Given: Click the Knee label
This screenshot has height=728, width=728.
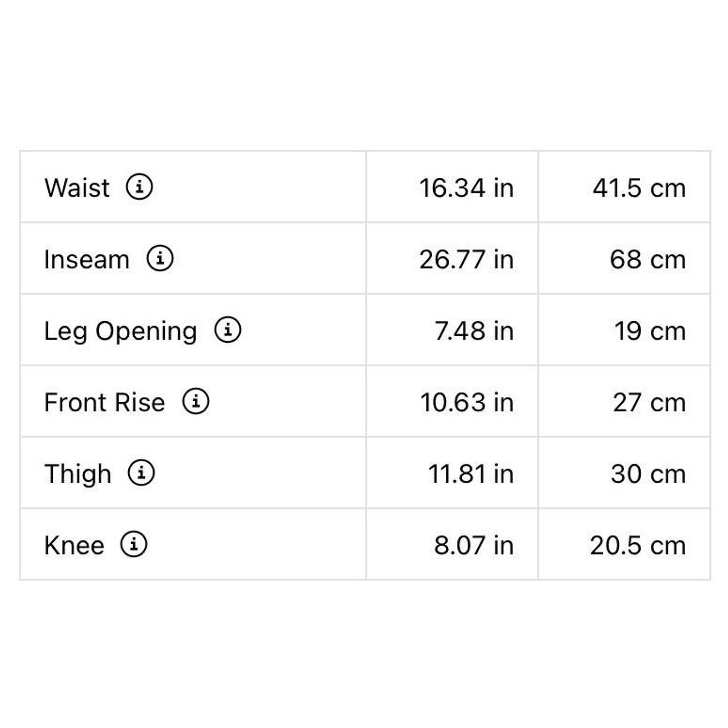Looking at the screenshot, I should pos(74,545).
